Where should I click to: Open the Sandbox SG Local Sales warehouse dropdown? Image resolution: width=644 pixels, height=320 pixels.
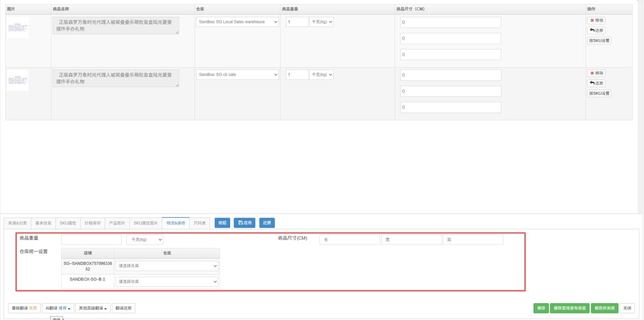click(237, 22)
